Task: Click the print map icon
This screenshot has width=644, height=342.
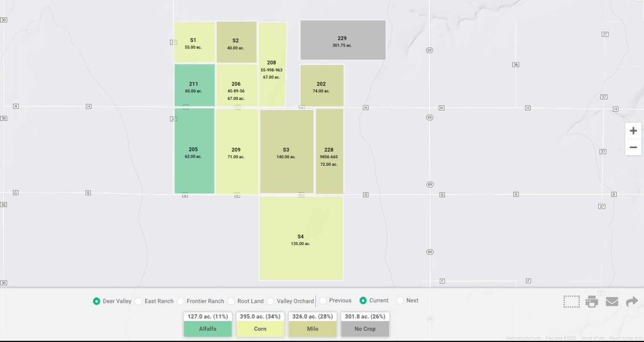Action: pyautogui.click(x=592, y=301)
